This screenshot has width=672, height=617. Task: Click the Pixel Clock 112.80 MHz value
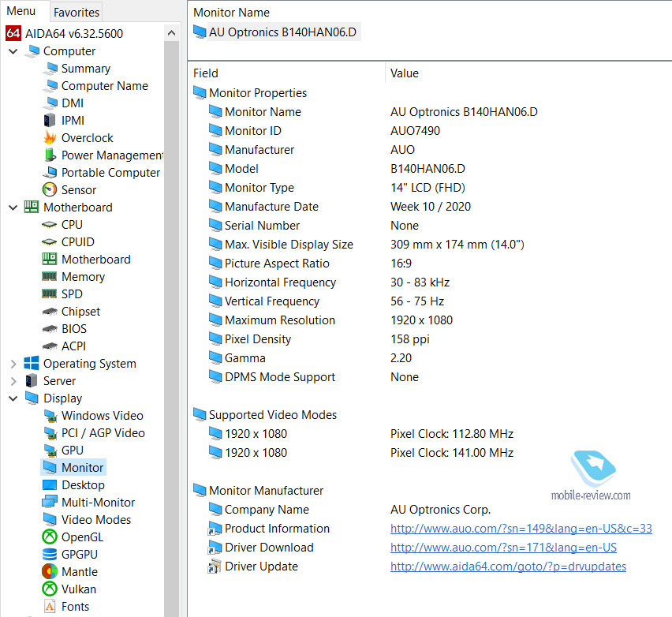click(452, 434)
